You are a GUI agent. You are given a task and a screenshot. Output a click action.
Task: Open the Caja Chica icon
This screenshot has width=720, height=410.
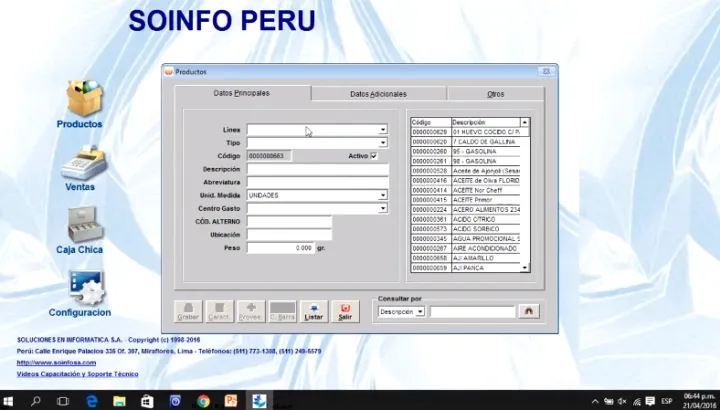pyautogui.click(x=85, y=224)
